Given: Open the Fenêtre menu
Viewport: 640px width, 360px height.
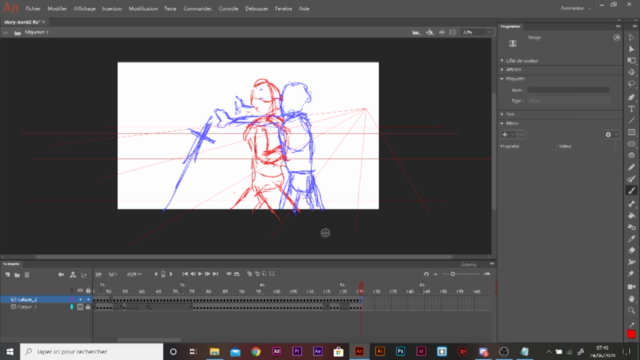Looking at the screenshot, I should pyautogui.click(x=283, y=9).
